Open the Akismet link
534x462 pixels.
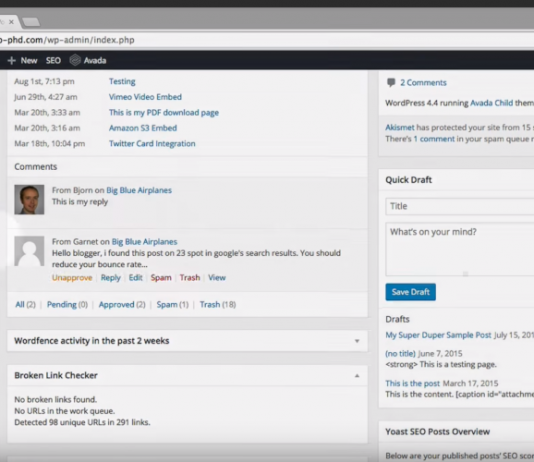400,128
